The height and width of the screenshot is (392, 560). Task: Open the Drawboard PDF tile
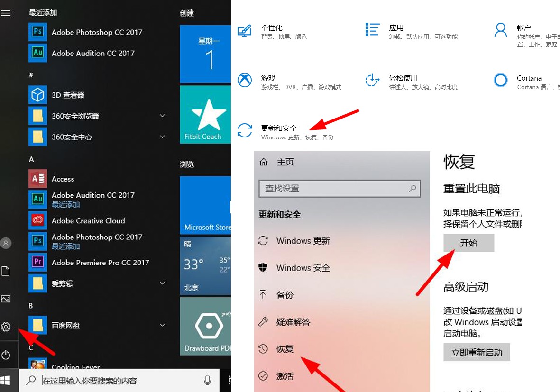[x=205, y=326]
